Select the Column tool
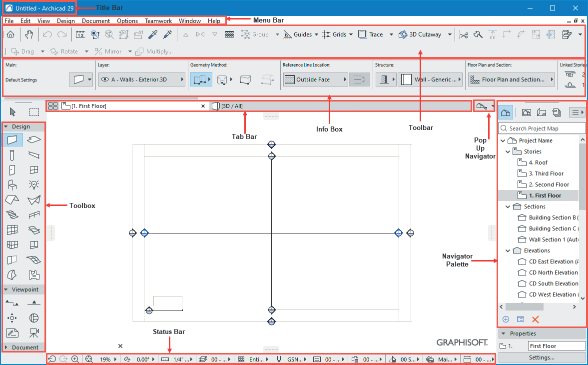This screenshot has width=588, height=365. point(12,155)
